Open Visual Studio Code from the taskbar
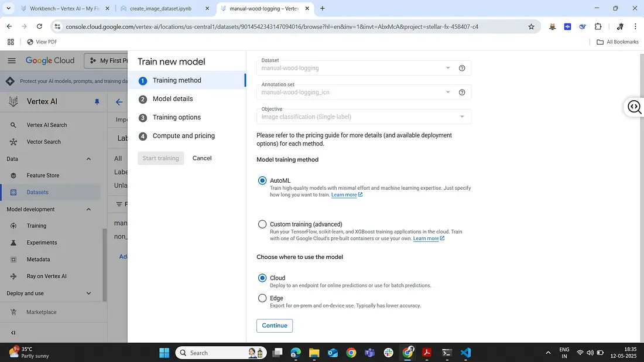 [x=465, y=353]
